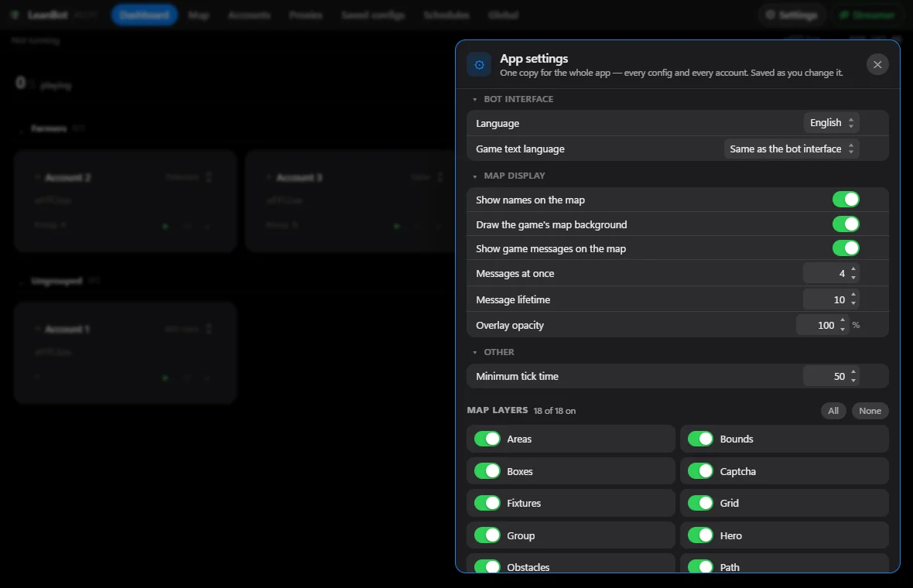Decrease the Minimum tick time value
Image resolution: width=913 pixels, height=588 pixels.
(x=853, y=381)
